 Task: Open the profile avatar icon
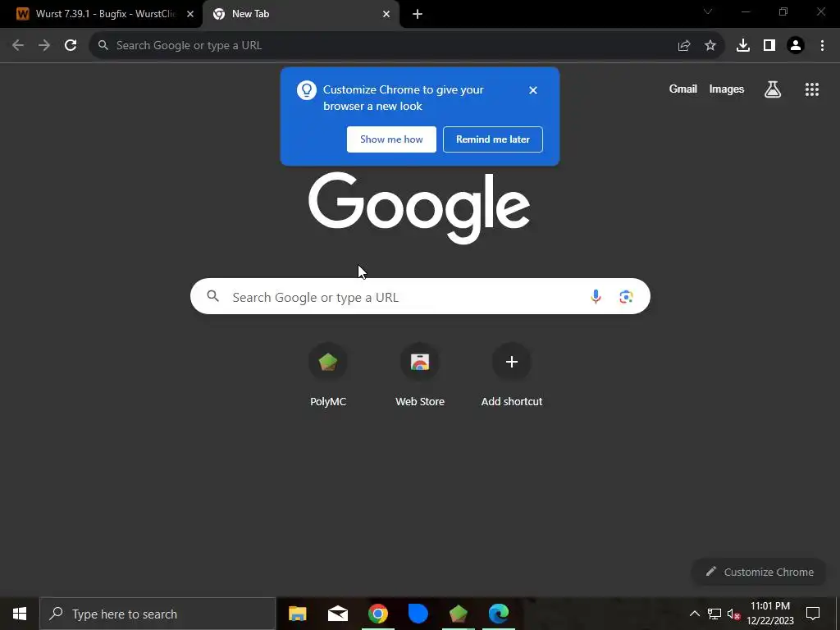click(x=796, y=46)
